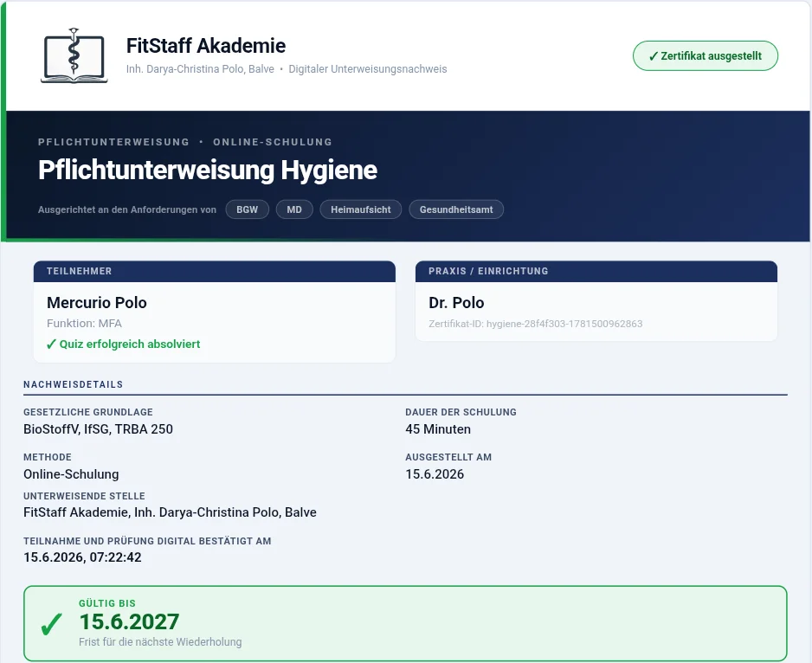Click the issue date '15.6.2026' under AUSGESTELLT AM

tap(435, 474)
